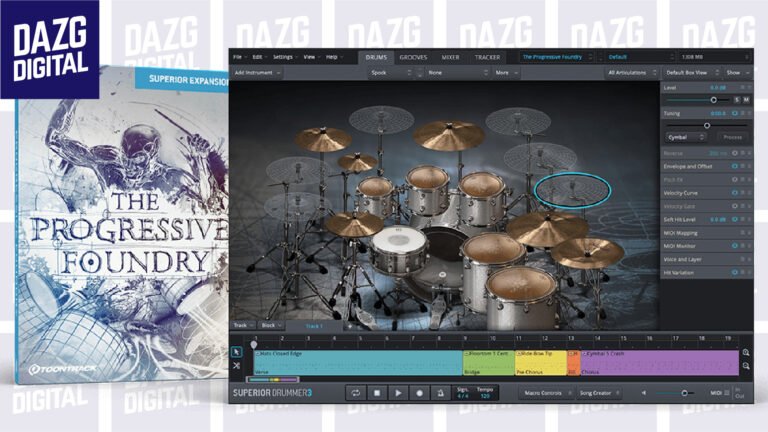This screenshot has width=768, height=432.
Task: Switch to the MIXER tab
Action: click(x=450, y=57)
